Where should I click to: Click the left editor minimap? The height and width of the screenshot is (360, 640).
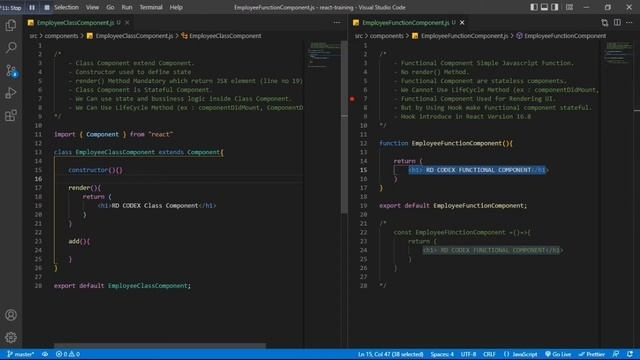tap(324, 54)
